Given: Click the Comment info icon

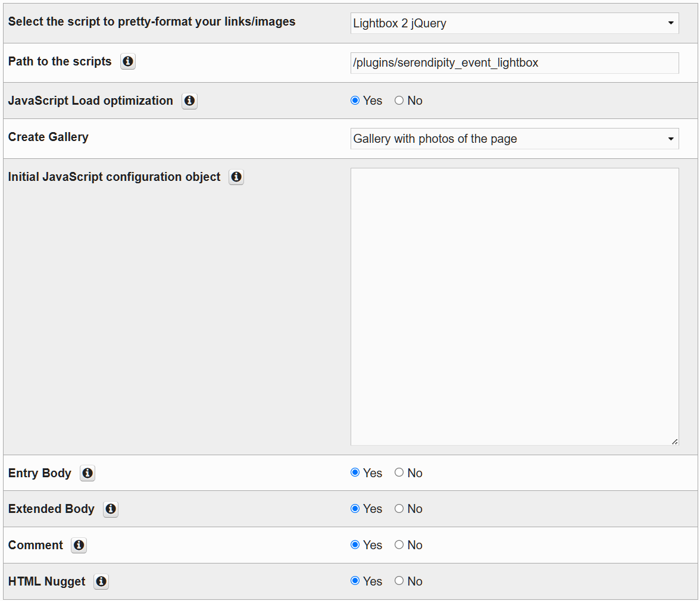Looking at the screenshot, I should point(79,545).
